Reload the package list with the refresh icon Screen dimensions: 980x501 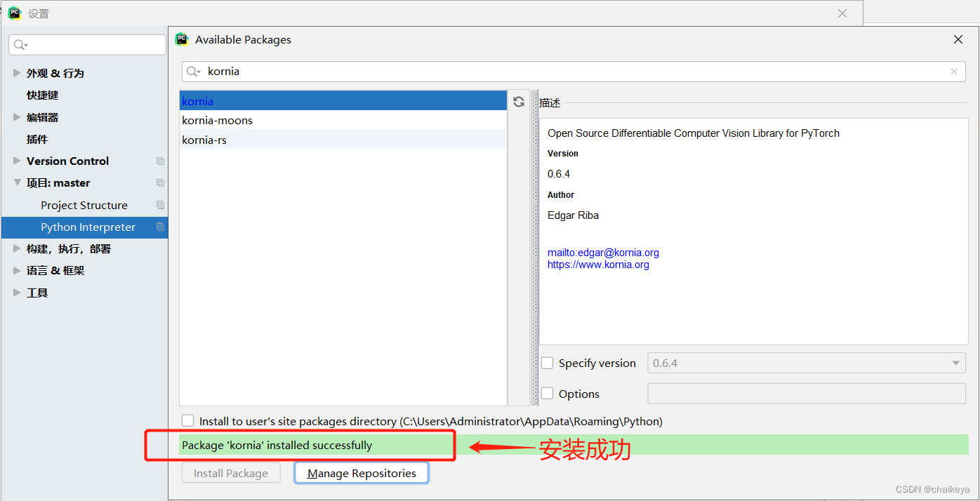click(519, 102)
